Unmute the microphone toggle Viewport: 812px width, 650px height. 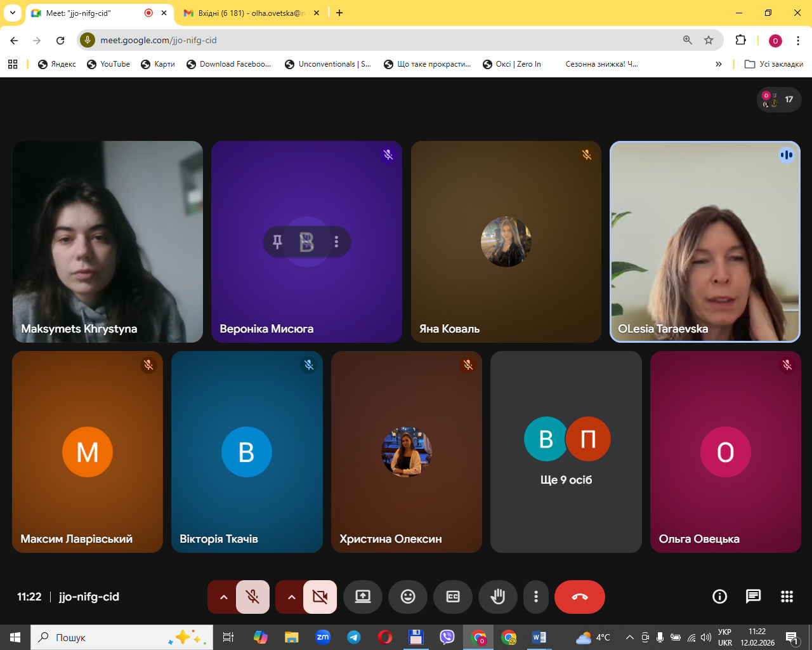pyautogui.click(x=252, y=597)
